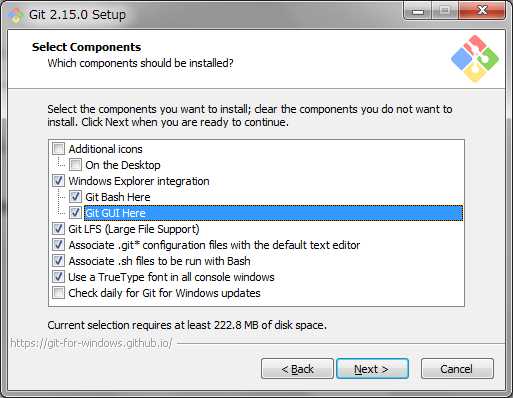Uncheck the Git GUI Here checkbox
This screenshot has width=513, height=398.
[x=75, y=213]
